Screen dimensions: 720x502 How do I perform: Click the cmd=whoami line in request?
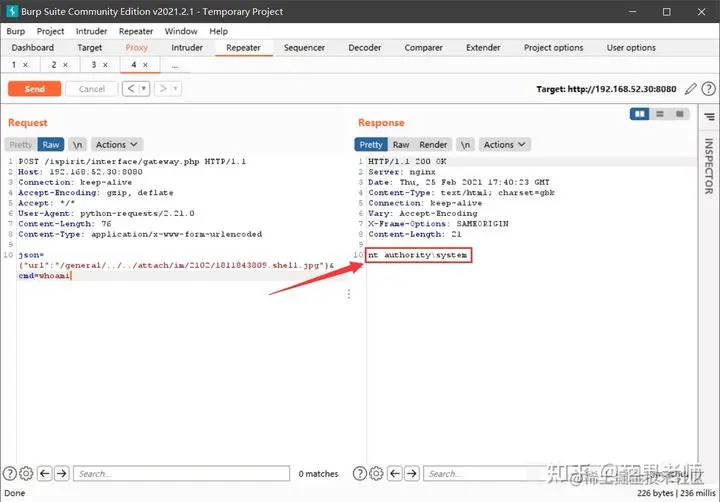(44, 276)
